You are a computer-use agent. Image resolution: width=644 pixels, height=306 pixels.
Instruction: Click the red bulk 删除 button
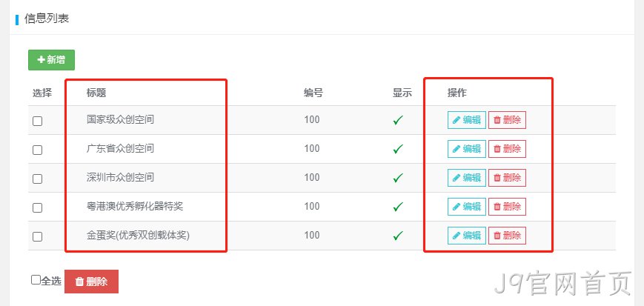point(92,282)
